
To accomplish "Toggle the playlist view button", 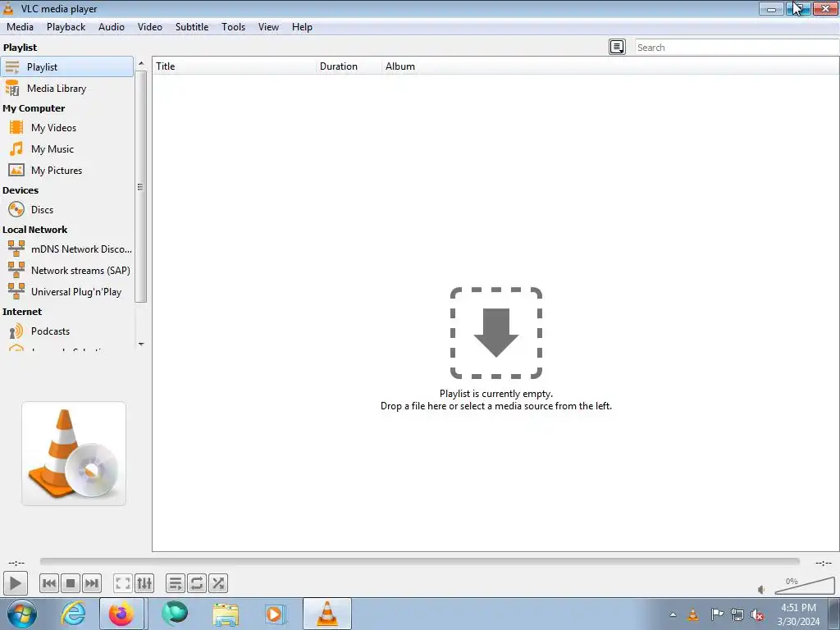I will tap(176, 583).
